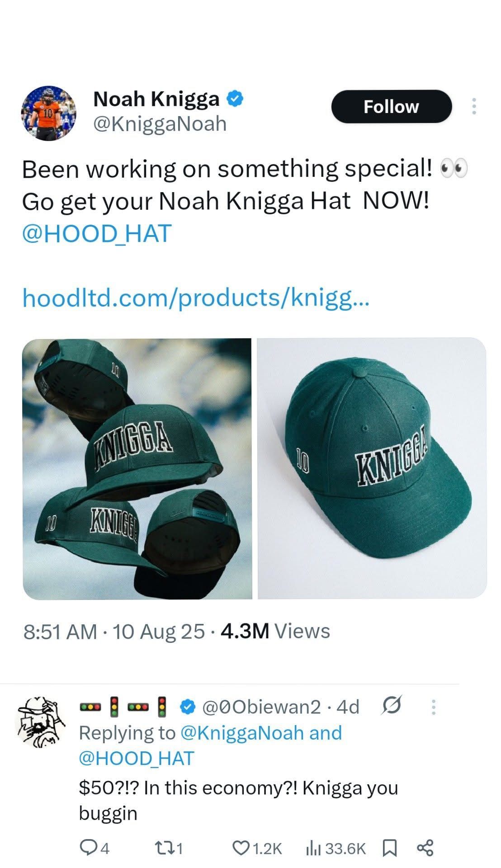View the left photo with multiple green hats

pyautogui.click(x=137, y=469)
